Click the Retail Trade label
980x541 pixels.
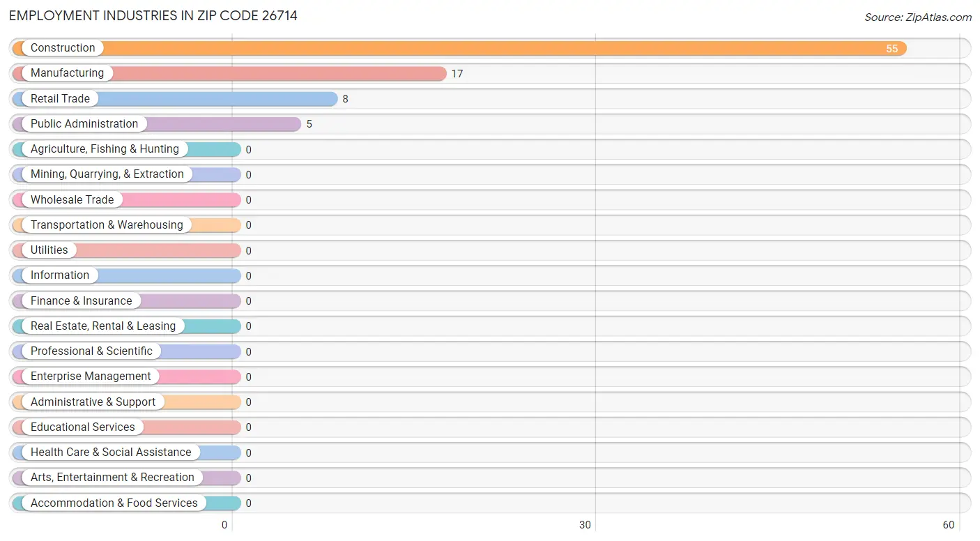[x=60, y=99]
